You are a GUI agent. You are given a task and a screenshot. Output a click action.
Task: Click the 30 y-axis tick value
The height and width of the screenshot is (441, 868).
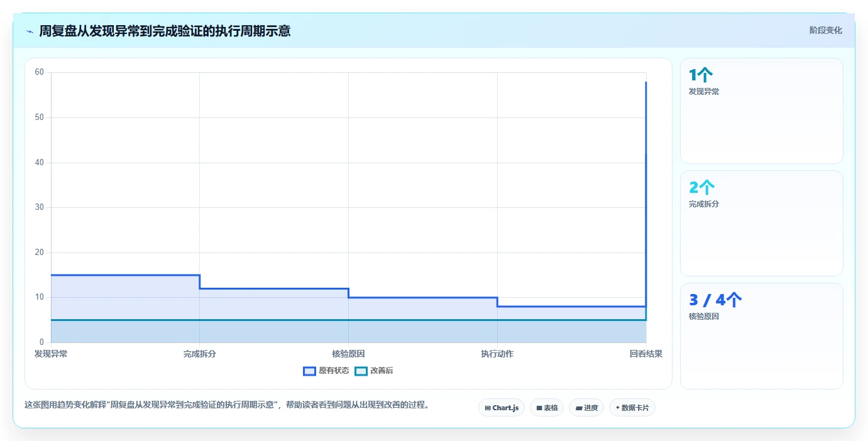click(x=39, y=207)
